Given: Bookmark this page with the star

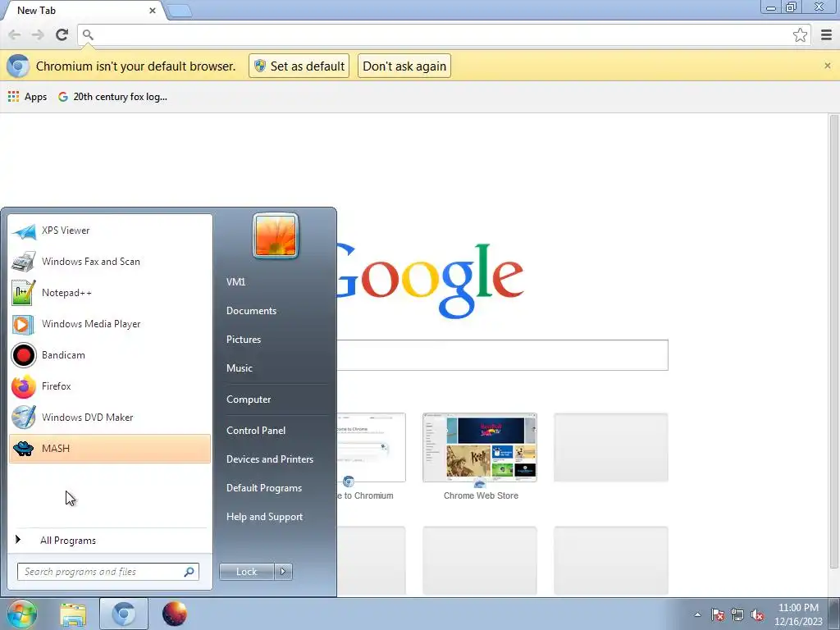Looking at the screenshot, I should coord(800,34).
